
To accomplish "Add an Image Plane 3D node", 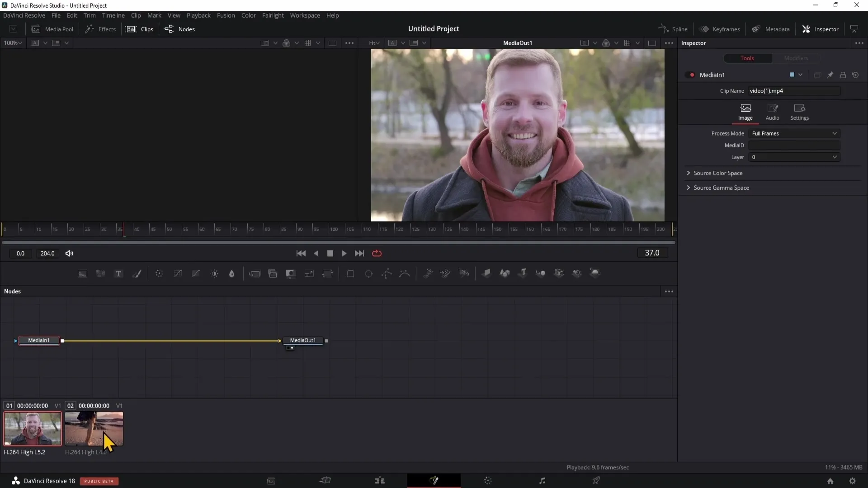I will point(486,273).
